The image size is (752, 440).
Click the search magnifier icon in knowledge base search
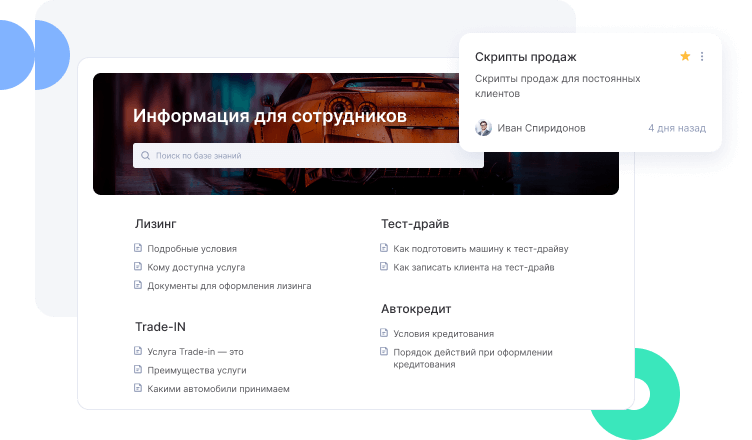(145, 155)
